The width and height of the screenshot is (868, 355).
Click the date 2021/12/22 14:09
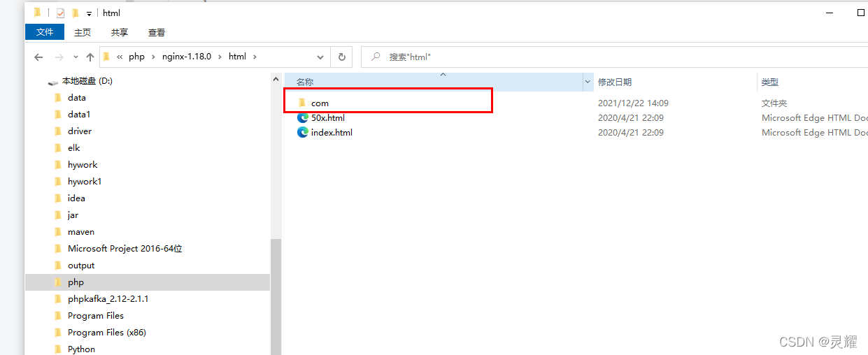point(633,103)
